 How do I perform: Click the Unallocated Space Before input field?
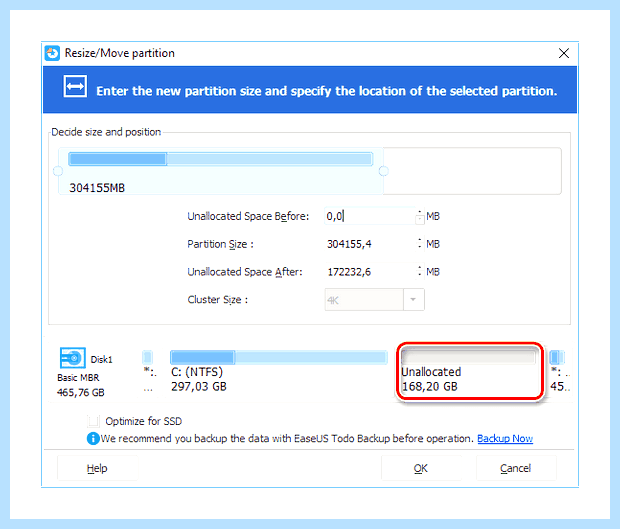click(369, 216)
